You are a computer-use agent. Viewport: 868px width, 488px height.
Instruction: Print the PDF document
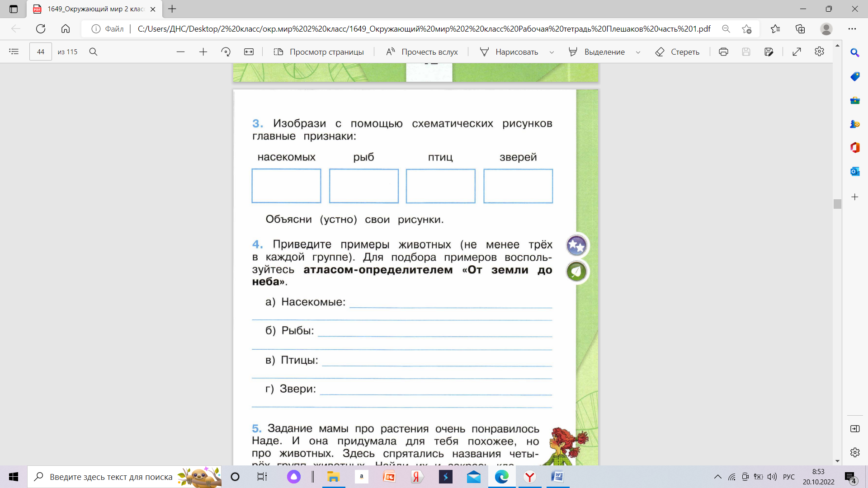(723, 52)
